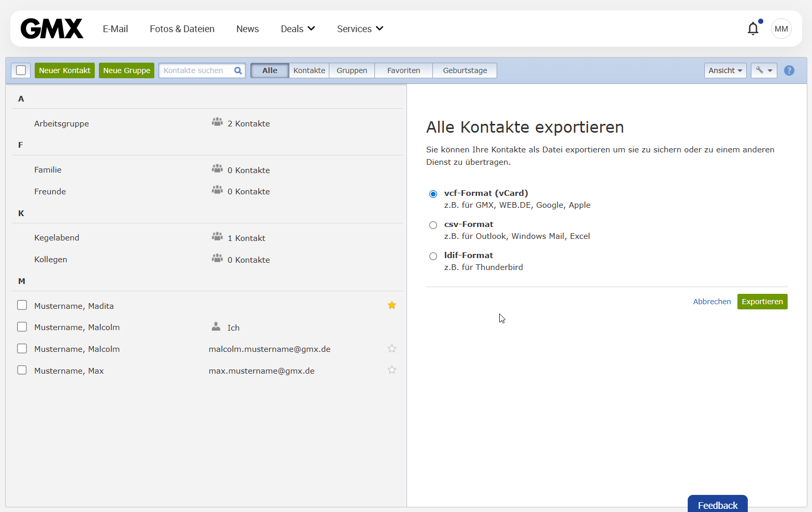The image size is (812, 512).
Task: Check the box for Mustername, Malcolm (Ich)
Action: (x=22, y=327)
